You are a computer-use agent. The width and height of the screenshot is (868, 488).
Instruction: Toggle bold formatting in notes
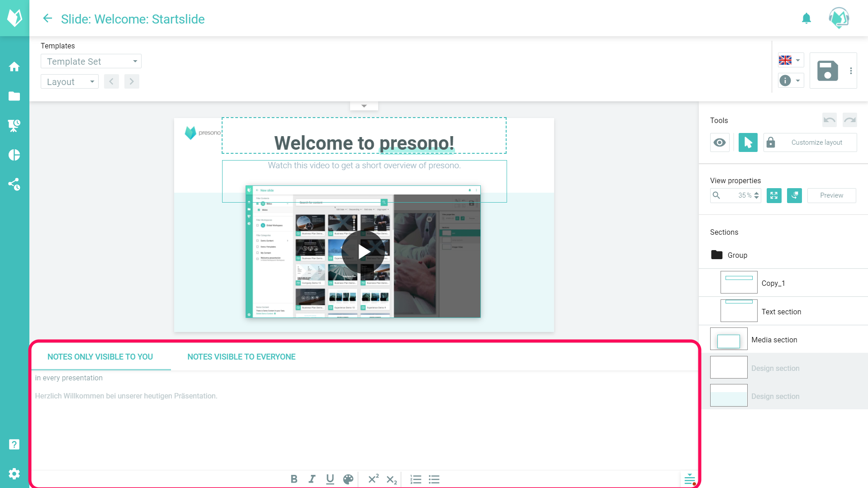(x=294, y=479)
